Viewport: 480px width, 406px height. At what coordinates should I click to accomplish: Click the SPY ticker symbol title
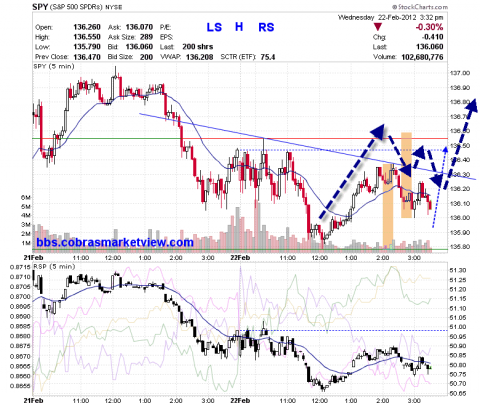pos(40,7)
